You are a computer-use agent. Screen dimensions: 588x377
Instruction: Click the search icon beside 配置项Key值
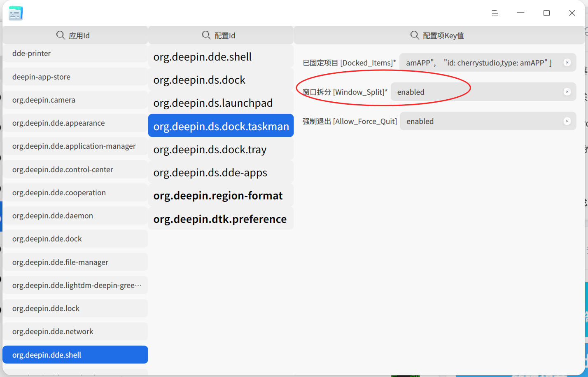click(x=415, y=35)
